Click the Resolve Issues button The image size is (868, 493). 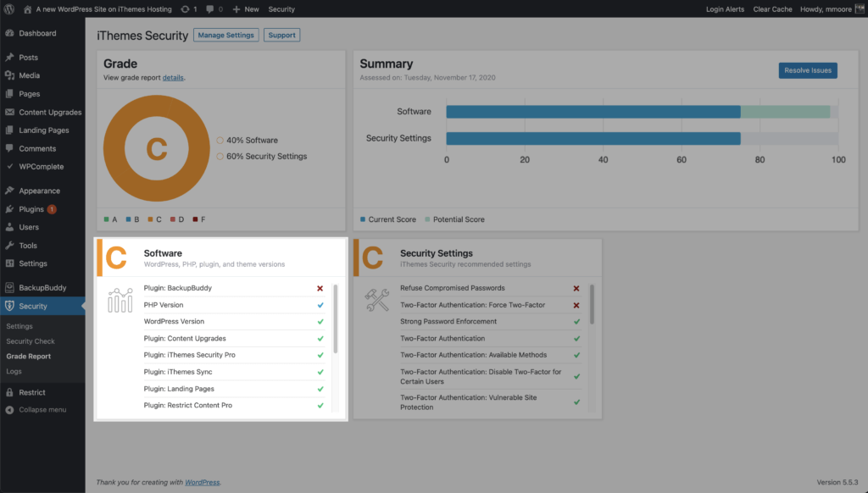[x=808, y=70]
